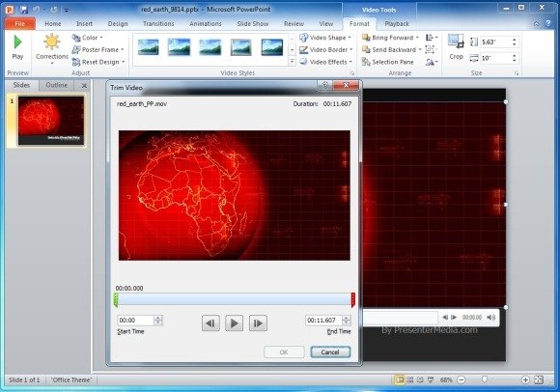The width and height of the screenshot is (560, 392).
Task: Mute the slide video volume icon
Action: (x=491, y=317)
